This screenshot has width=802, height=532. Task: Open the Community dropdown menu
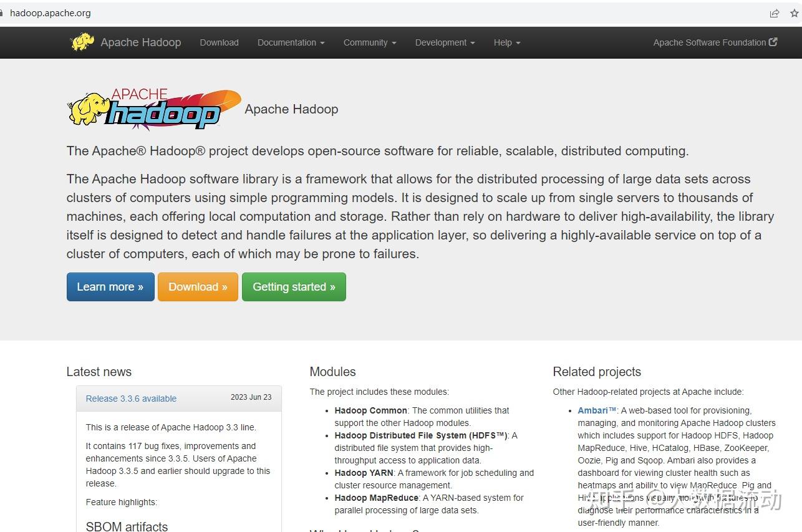[369, 42]
